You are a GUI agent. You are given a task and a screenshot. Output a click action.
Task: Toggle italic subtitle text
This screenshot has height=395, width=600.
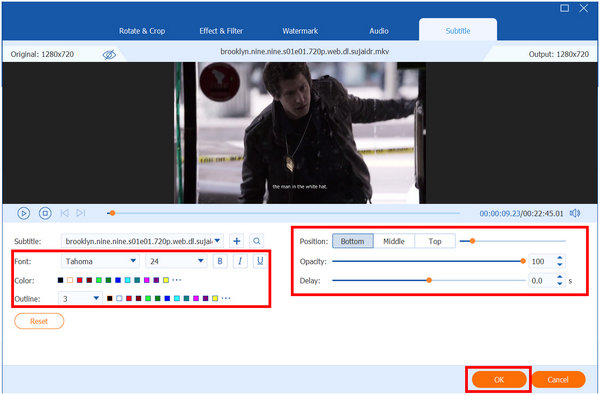tap(240, 261)
